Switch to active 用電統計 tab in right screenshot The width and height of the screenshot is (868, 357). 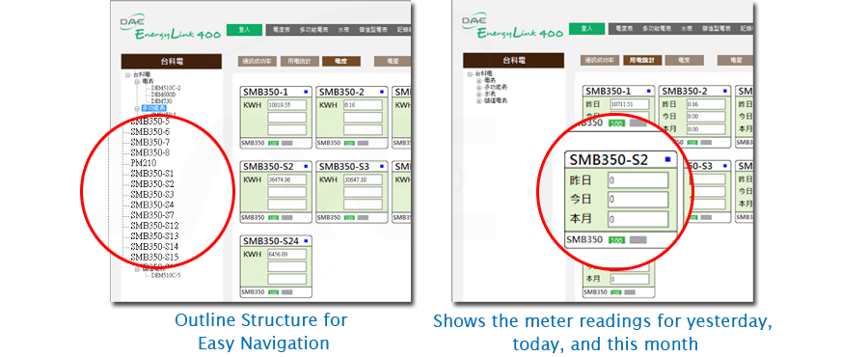point(642,61)
